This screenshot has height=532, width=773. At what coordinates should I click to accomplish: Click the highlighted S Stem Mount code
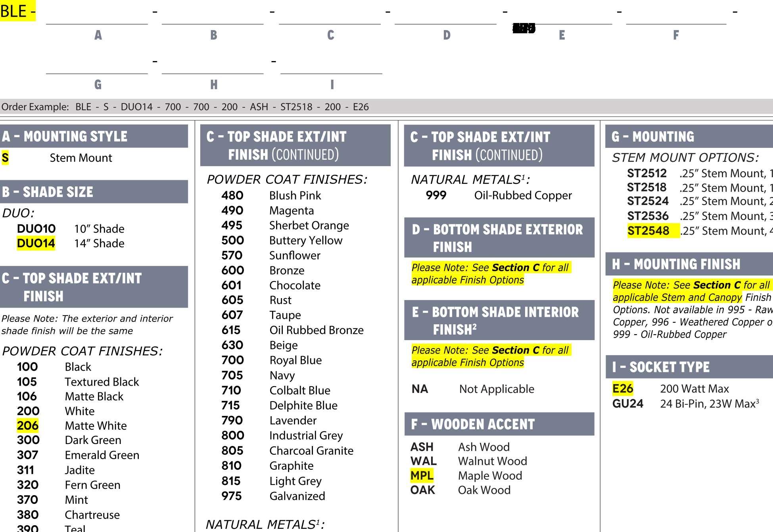[5, 158]
